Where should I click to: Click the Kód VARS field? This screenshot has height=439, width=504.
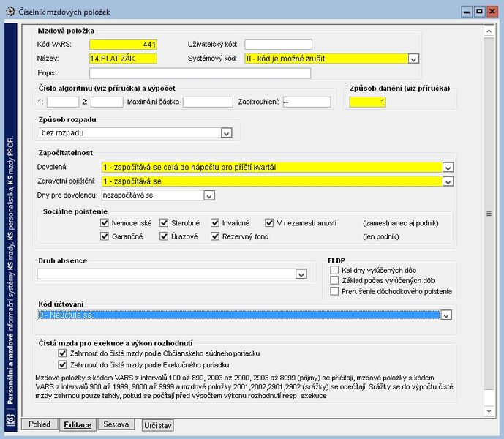[x=124, y=45]
